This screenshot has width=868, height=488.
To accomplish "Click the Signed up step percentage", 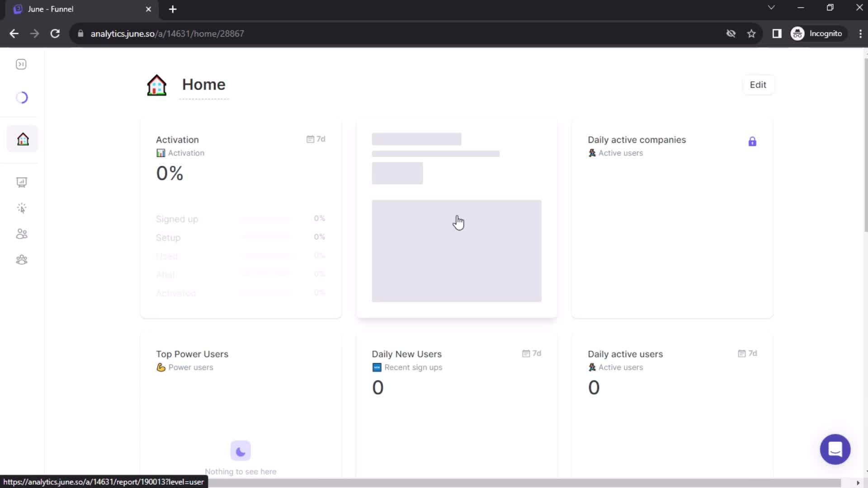I will pyautogui.click(x=319, y=218).
